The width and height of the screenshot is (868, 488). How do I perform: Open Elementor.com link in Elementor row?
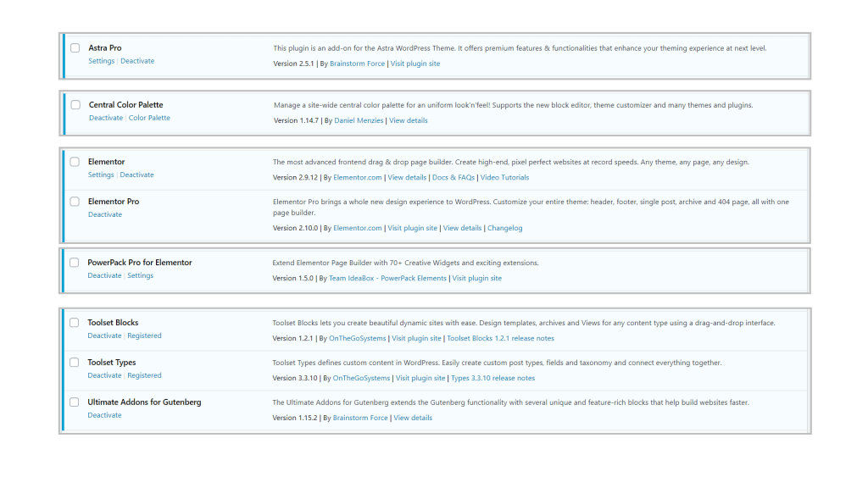[358, 178]
